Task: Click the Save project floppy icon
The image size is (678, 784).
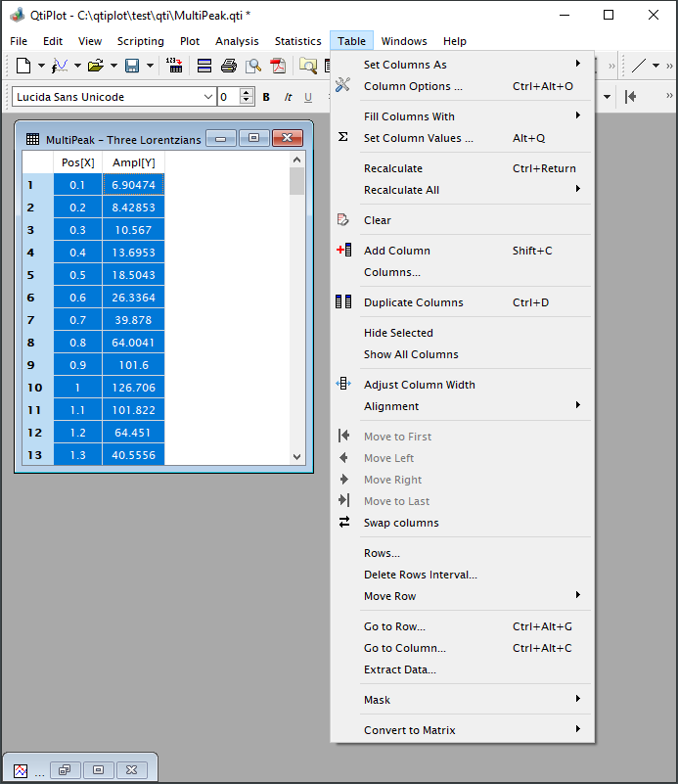Action: click(132, 66)
